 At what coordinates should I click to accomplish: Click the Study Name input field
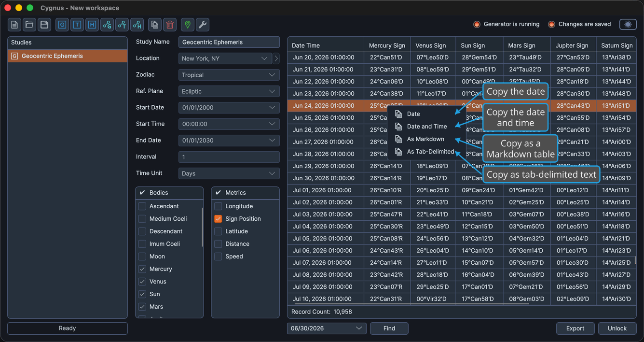tap(229, 42)
